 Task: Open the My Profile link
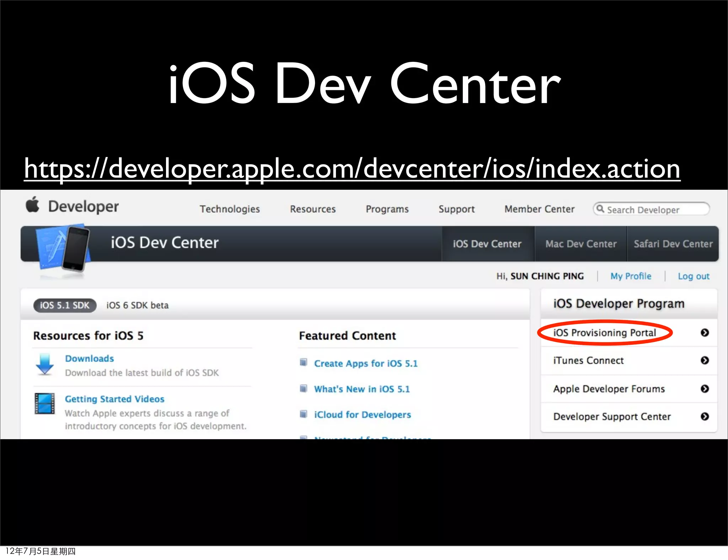click(631, 276)
